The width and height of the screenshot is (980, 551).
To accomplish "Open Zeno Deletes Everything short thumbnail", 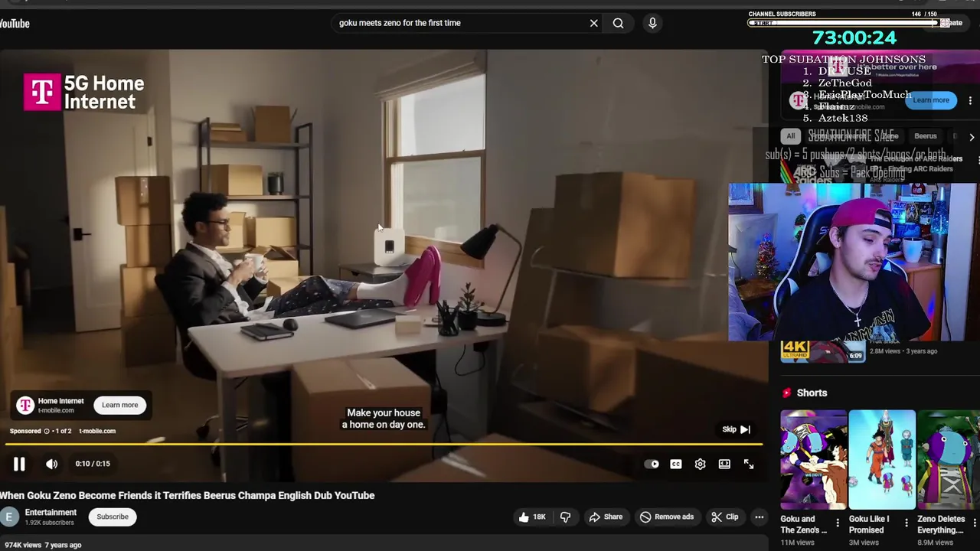I will tap(949, 460).
